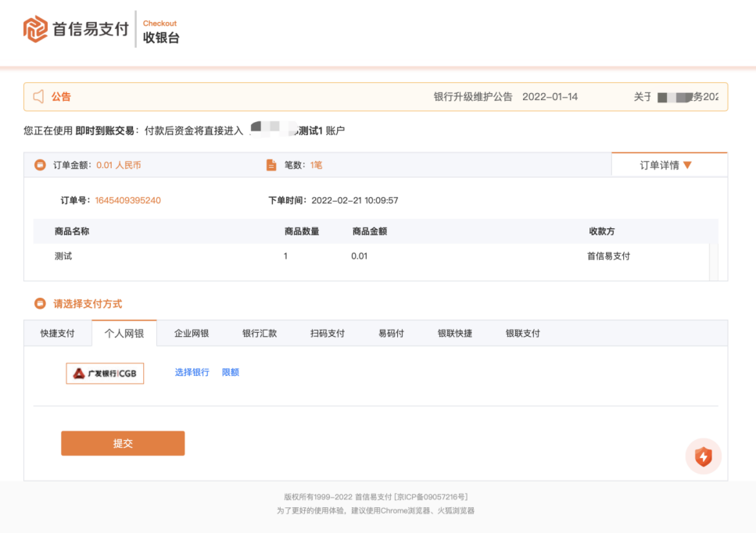756x533 pixels.
Task: Click the 首信易支付 payee cell
Action: tap(608, 256)
